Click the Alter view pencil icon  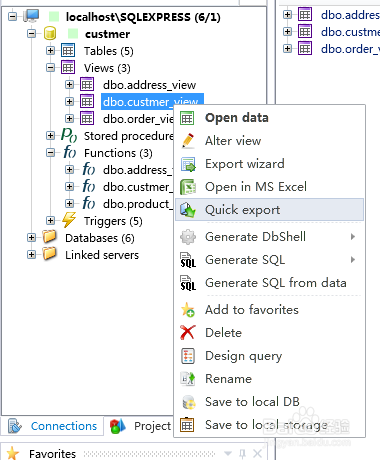pyautogui.click(x=188, y=141)
